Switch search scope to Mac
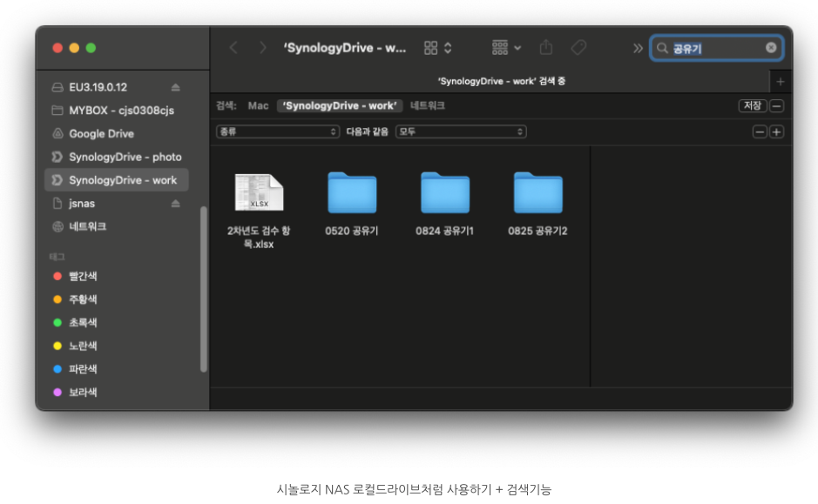The width and height of the screenshot is (818, 504). click(x=258, y=105)
